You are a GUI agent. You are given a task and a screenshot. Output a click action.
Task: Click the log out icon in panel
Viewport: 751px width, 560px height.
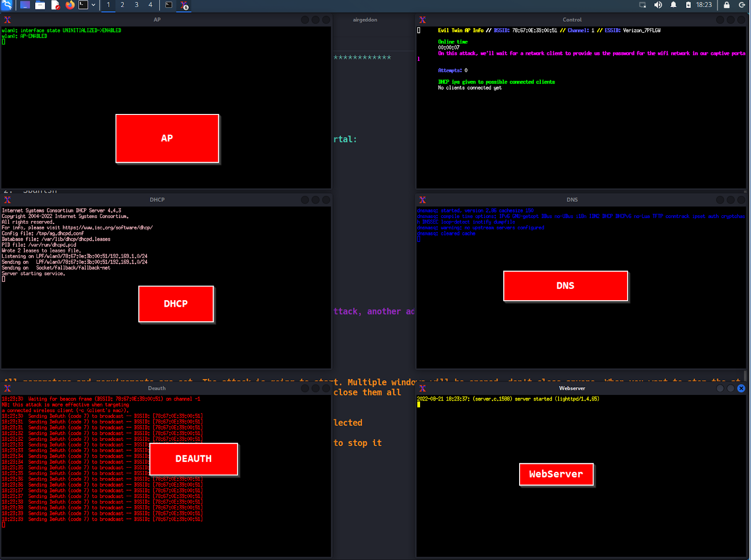click(x=742, y=5)
